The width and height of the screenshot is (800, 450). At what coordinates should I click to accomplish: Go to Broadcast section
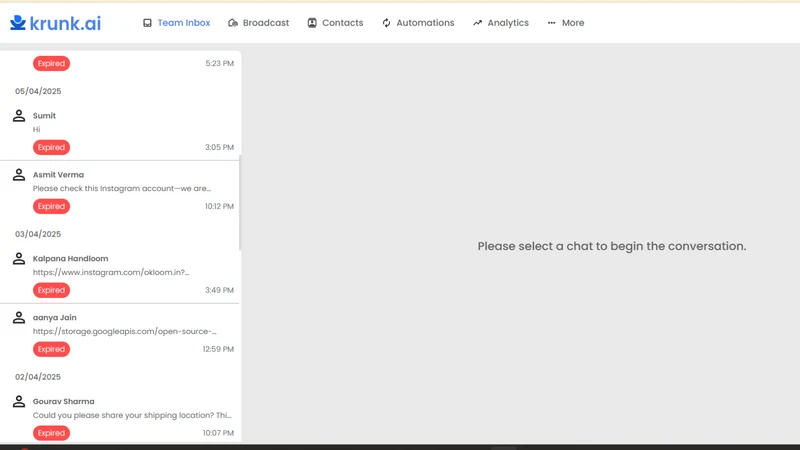(x=259, y=23)
